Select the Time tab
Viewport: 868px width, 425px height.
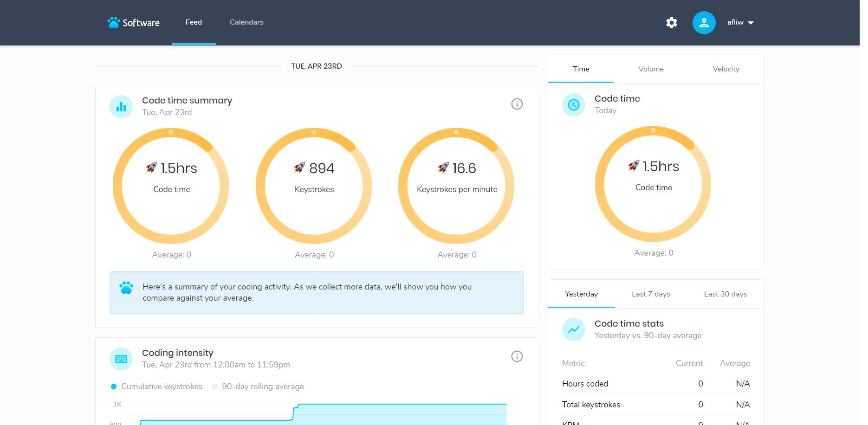(x=581, y=69)
